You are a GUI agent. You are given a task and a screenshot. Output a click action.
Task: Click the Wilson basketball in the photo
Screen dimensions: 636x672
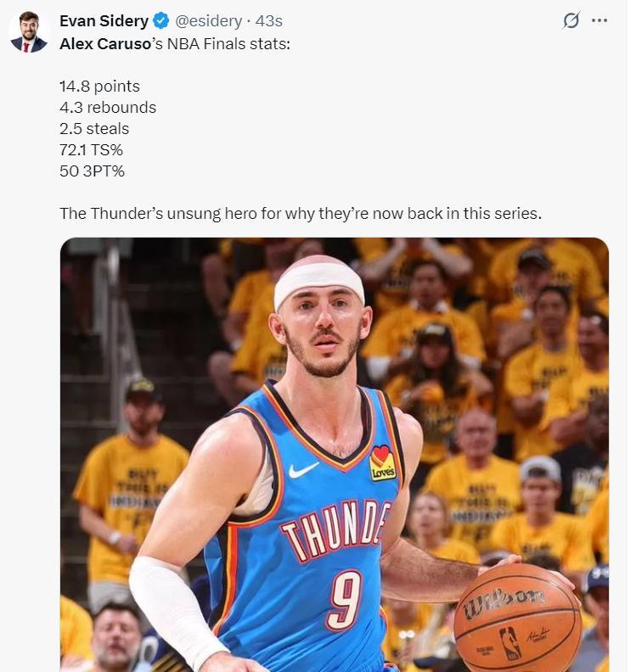point(517,616)
